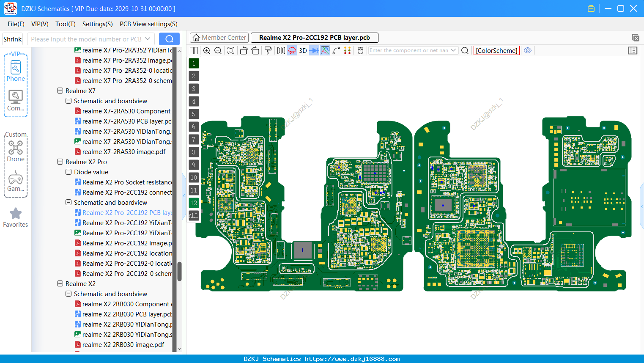Collapse the Realme X7 tree node

coord(60,91)
